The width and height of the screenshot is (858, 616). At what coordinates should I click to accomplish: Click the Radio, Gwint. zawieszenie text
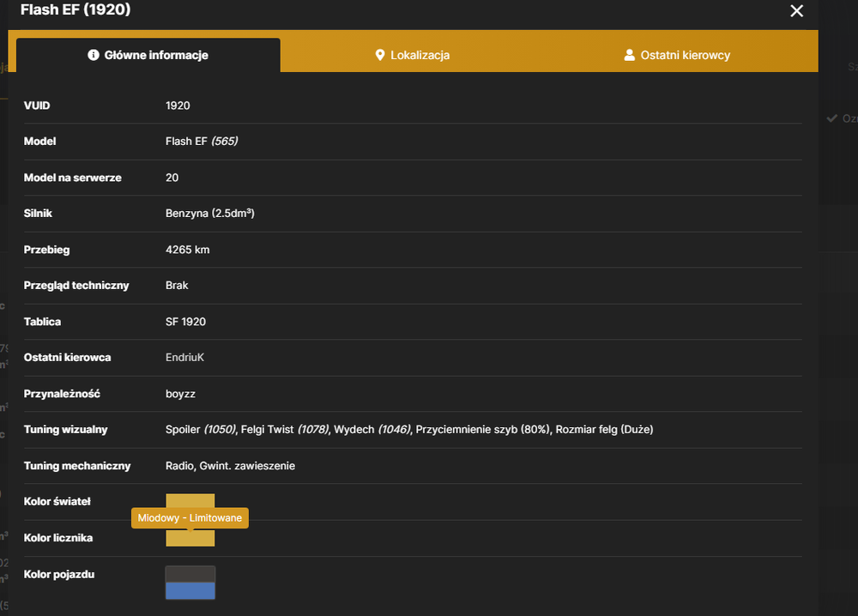(x=230, y=466)
